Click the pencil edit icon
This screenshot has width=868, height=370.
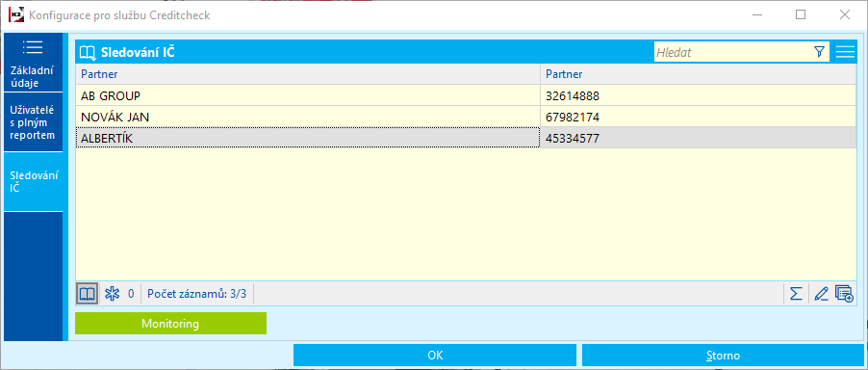(x=821, y=294)
